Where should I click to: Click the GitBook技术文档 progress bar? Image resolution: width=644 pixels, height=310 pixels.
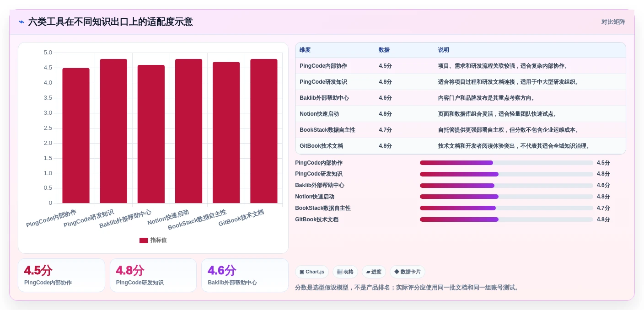[506, 219]
